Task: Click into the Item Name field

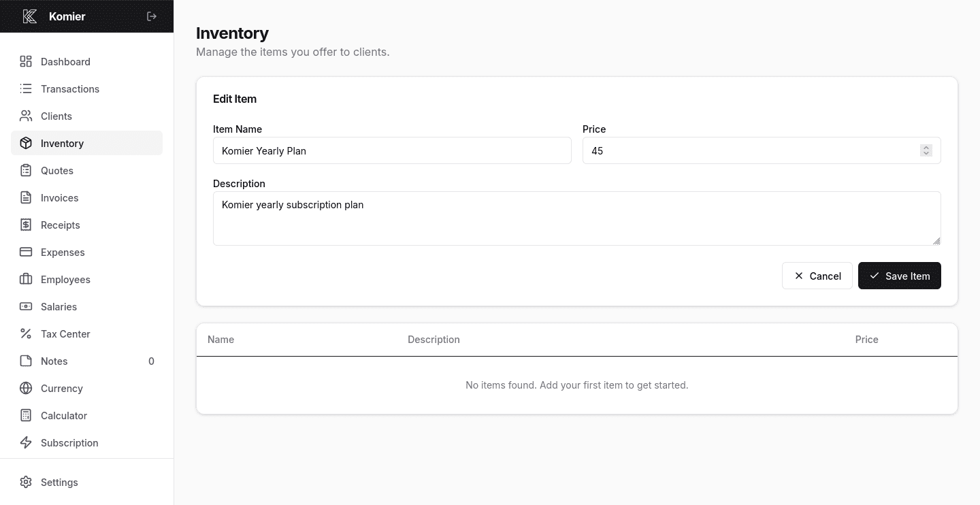Action: click(x=392, y=150)
